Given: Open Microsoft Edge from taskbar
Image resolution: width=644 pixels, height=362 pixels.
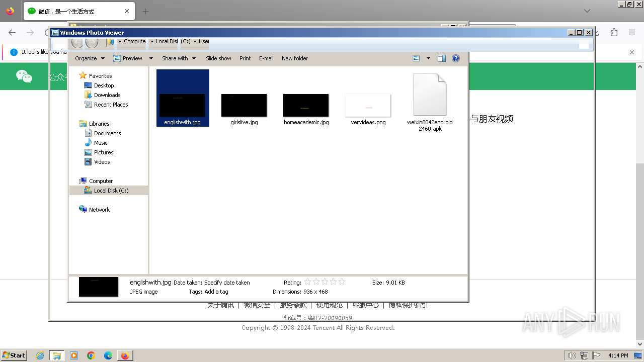Looking at the screenshot, I should point(108,355).
